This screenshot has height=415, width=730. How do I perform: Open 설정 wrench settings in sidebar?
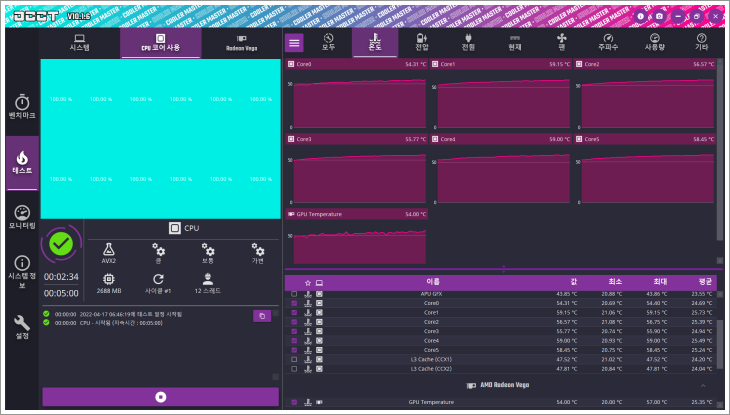tap(22, 327)
